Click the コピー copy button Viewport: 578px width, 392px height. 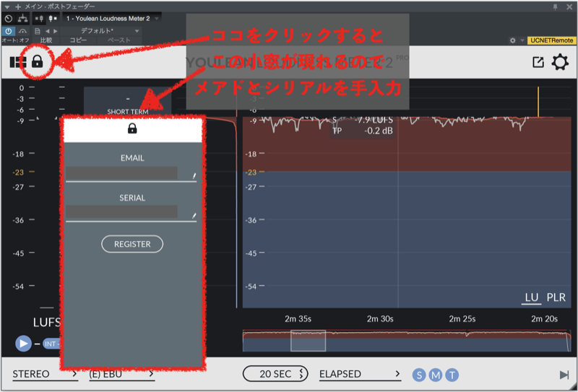click(78, 40)
